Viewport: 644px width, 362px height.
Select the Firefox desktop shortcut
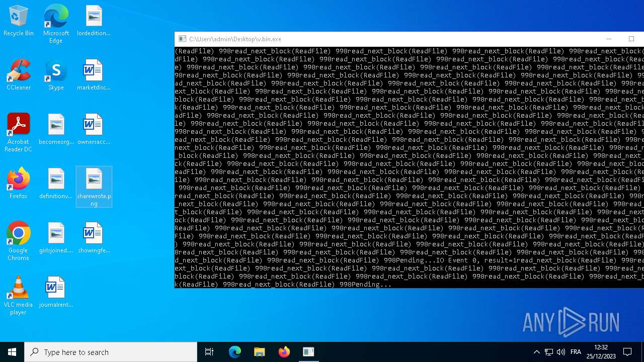[19, 184]
